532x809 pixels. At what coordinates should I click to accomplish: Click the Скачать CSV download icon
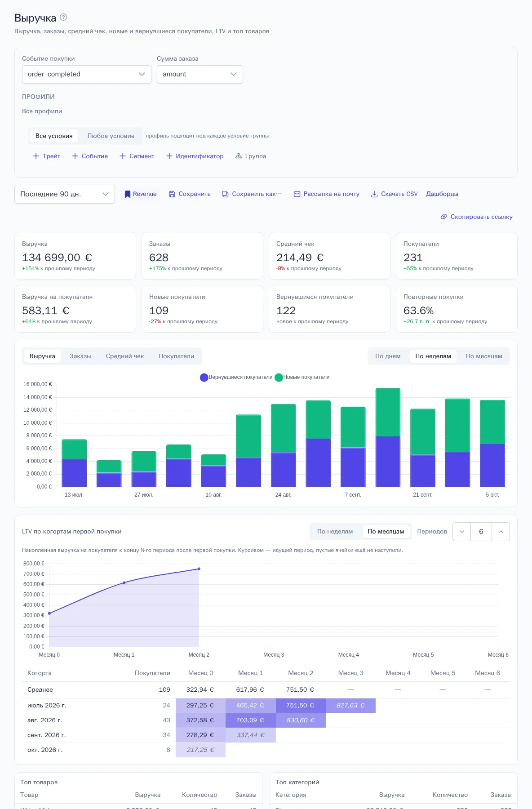tap(374, 194)
